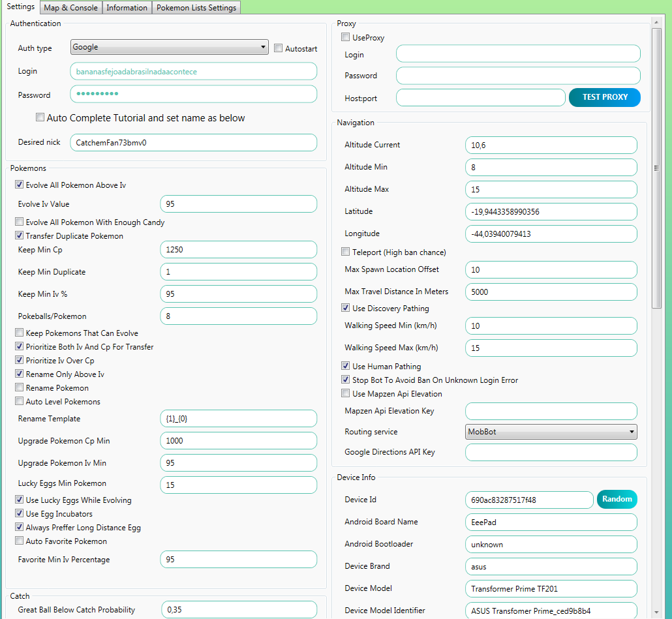Disable Use Human Pathing

(x=346, y=367)
